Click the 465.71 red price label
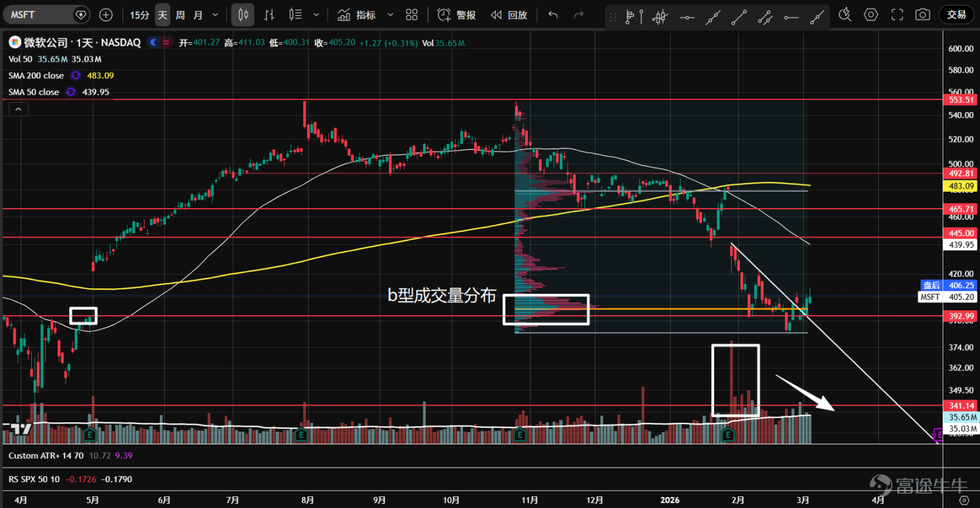This screenshot has width=980, height=508. 960,209
